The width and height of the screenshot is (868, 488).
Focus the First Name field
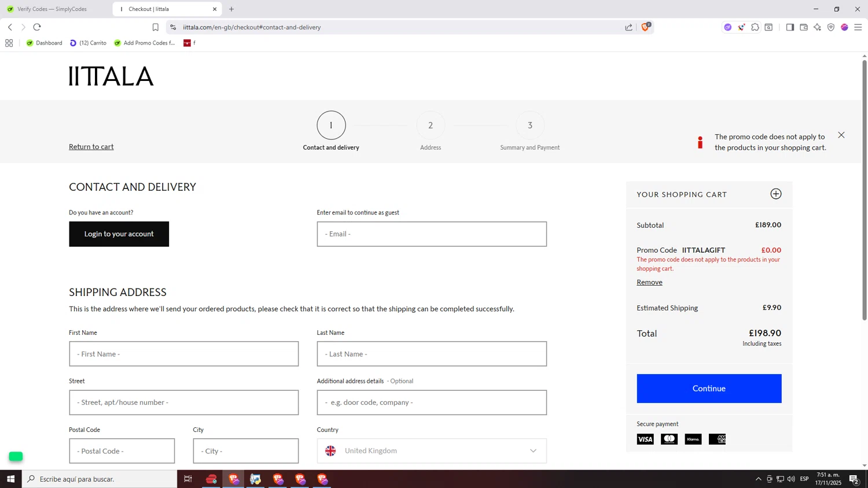(184, 354)
